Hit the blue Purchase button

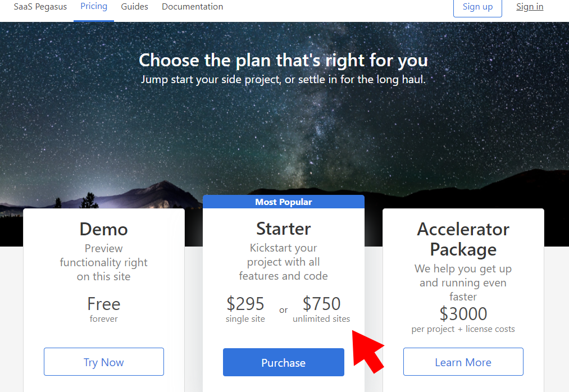pos(284,362)
